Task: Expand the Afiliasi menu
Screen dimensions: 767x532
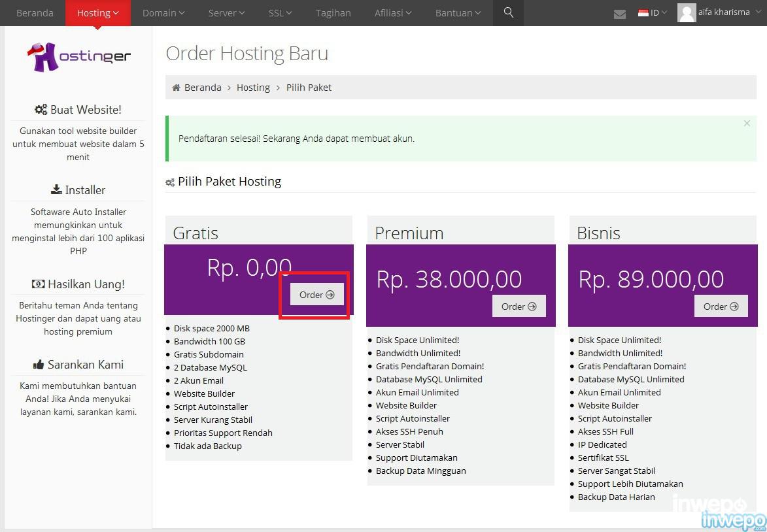Action: click(x=393, y=12)
